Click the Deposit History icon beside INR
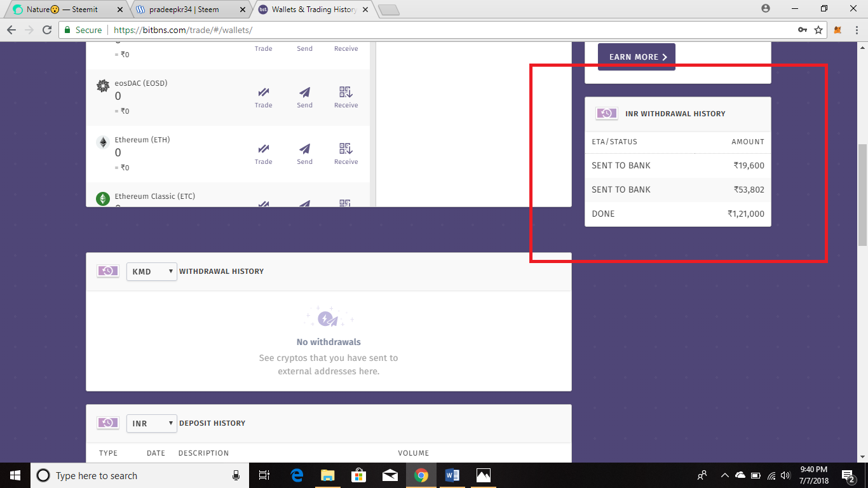The width and height of the screenshot is (868, 488). [108, 423]
